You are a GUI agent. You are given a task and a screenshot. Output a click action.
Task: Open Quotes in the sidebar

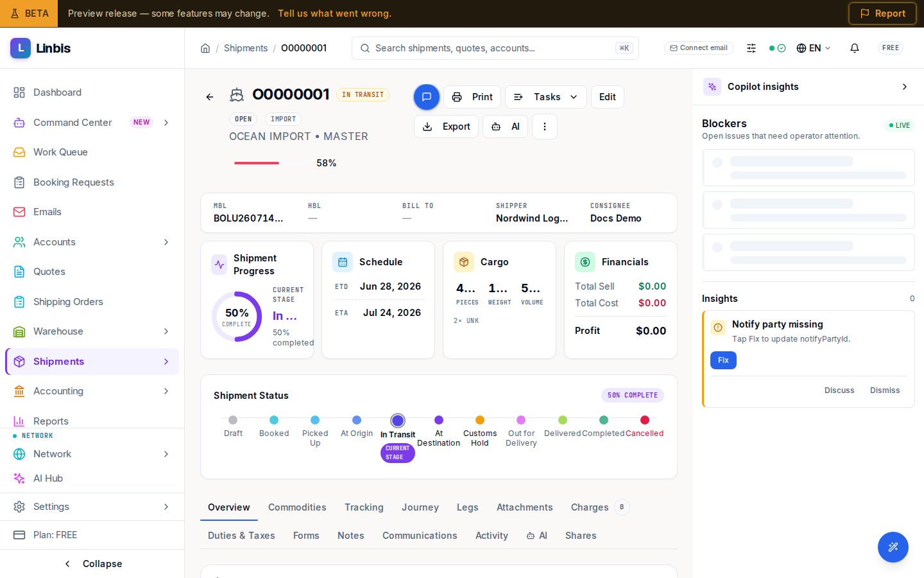(92, 272)
